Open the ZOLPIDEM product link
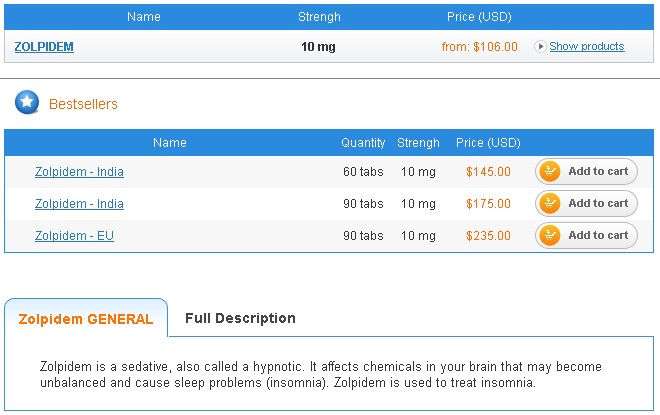This screenshot has height=415, width=660. (44, 46)
